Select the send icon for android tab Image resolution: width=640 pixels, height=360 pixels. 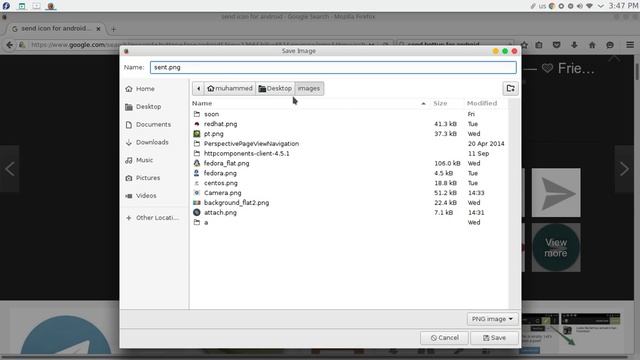coord(56,29)
